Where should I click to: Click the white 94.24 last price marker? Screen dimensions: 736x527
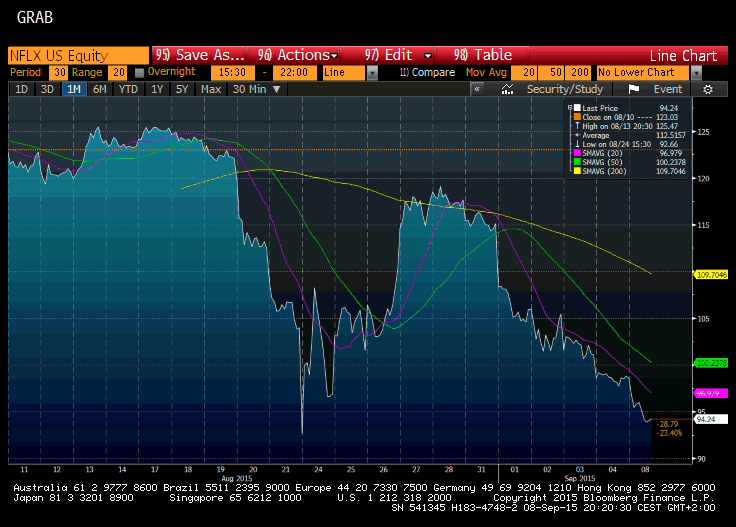click(711, 420)
